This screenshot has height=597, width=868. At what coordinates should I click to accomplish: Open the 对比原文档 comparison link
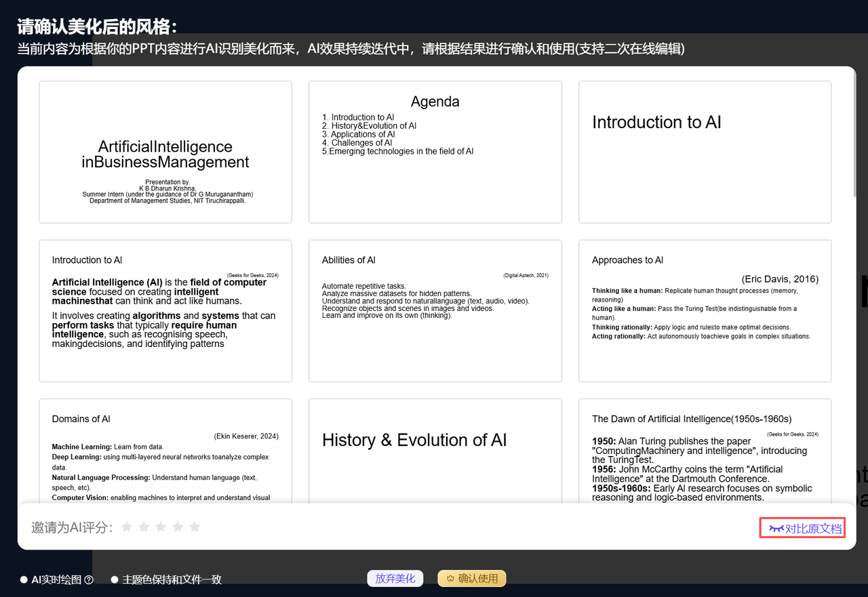click(802, 529)
